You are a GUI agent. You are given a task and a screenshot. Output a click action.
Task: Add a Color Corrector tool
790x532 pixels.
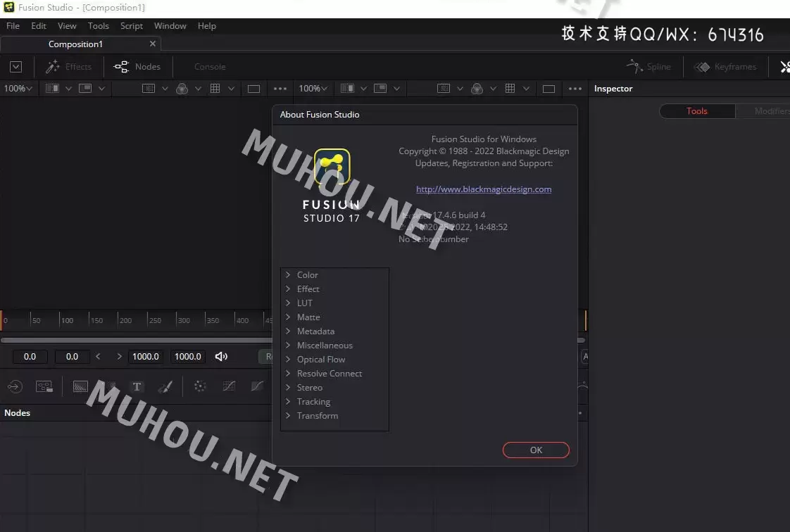pyautogui.click(x=200, y=386)
